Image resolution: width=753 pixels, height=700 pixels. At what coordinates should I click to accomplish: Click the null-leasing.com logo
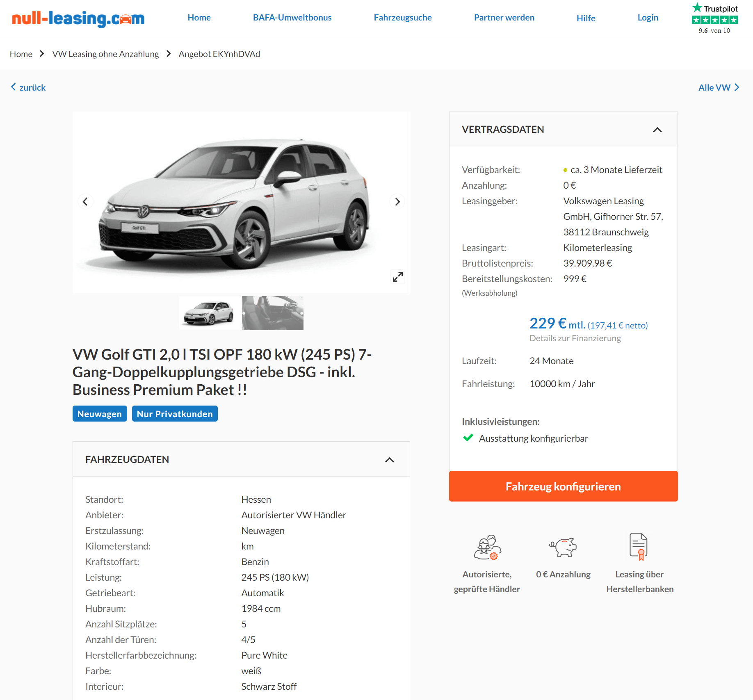[x=78, y=18]
